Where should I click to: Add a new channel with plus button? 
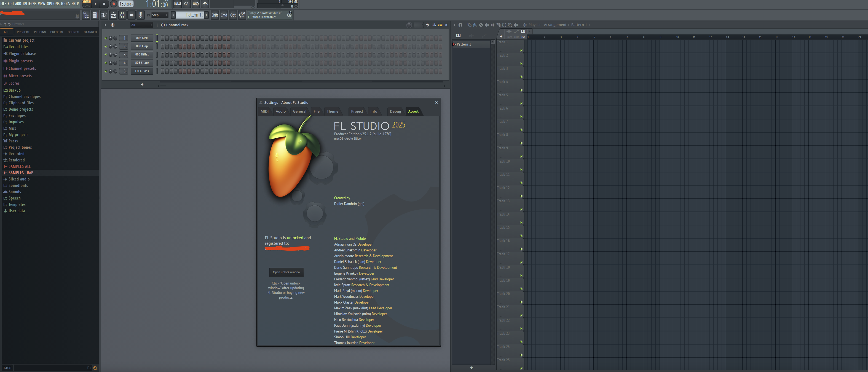(x=142, y=85)
